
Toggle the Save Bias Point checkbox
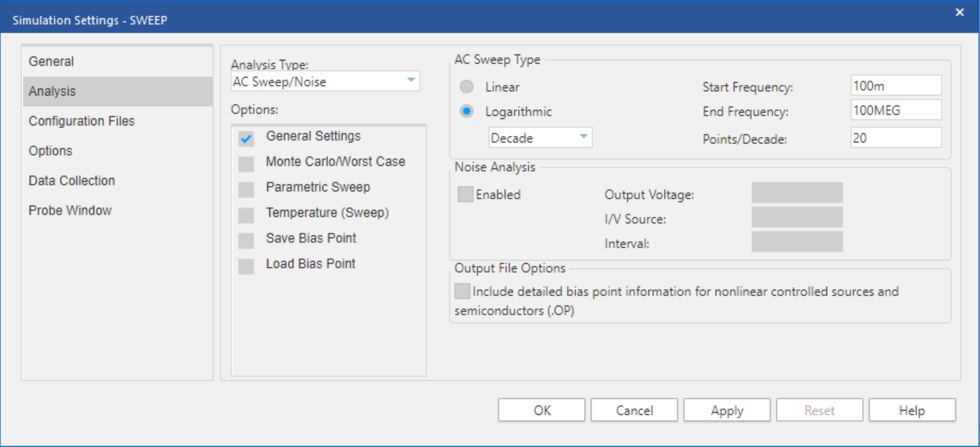click(246, 241)
